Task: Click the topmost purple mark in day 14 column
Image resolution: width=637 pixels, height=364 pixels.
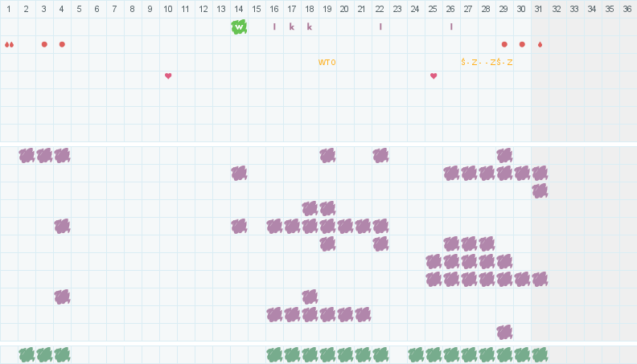Action: pyautogui.click(x=239, y=173)
